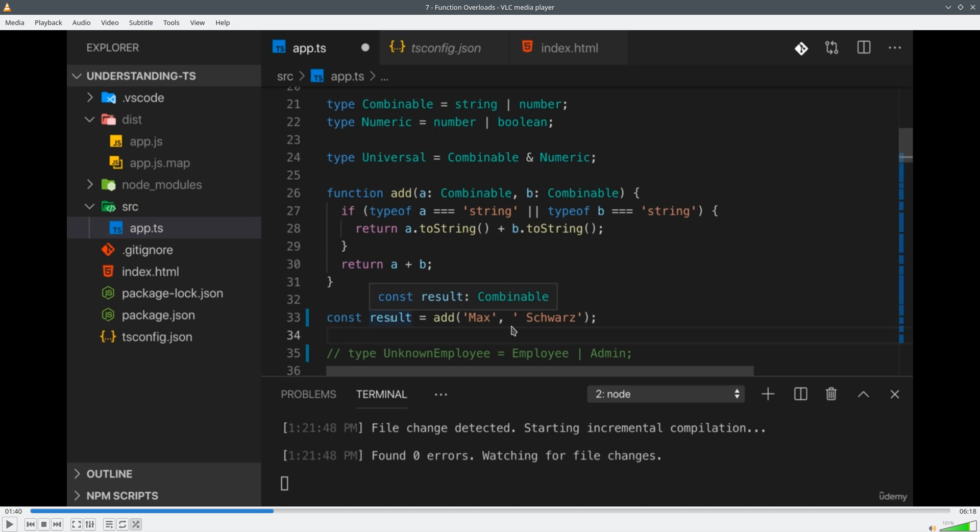Toggle random shuffle playback
The height and width of the screenshot is (532, 980).
pos(136,524)
